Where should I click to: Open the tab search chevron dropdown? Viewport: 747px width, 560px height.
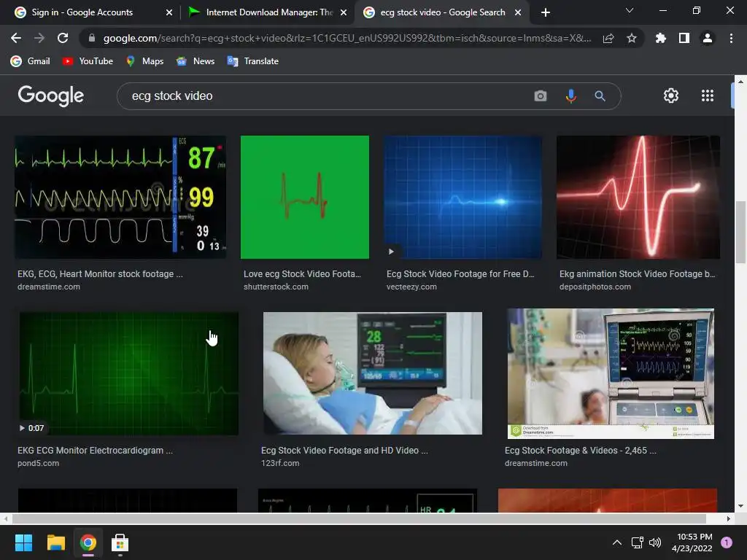pyautogui.click(x=630, y=10)
